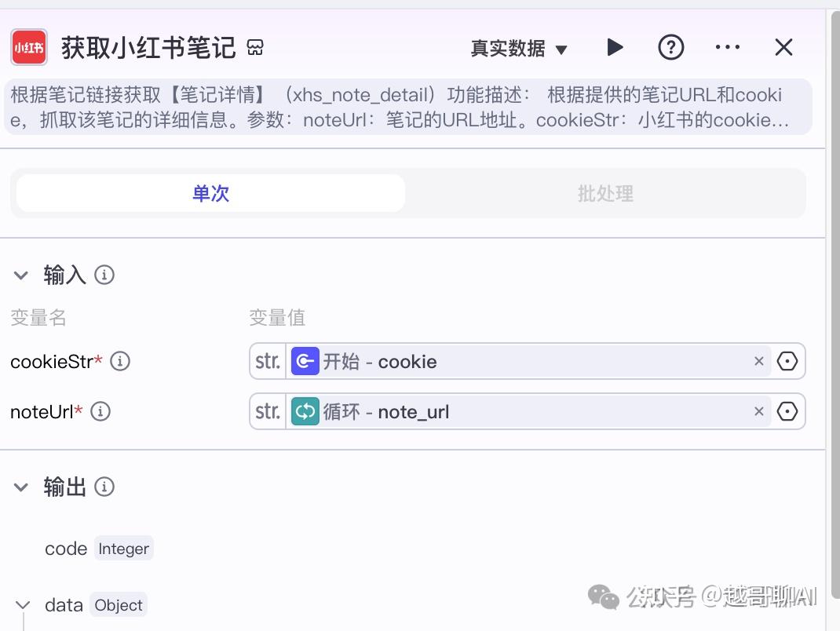This screenshot has height=631, width=840.
Task: Collapse the data Object chevron
Action: (23, 605)
